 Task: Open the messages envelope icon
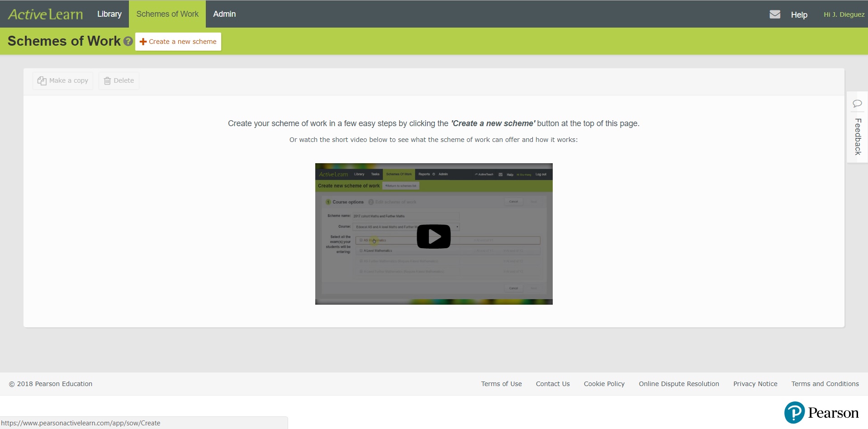click(775, 14)
